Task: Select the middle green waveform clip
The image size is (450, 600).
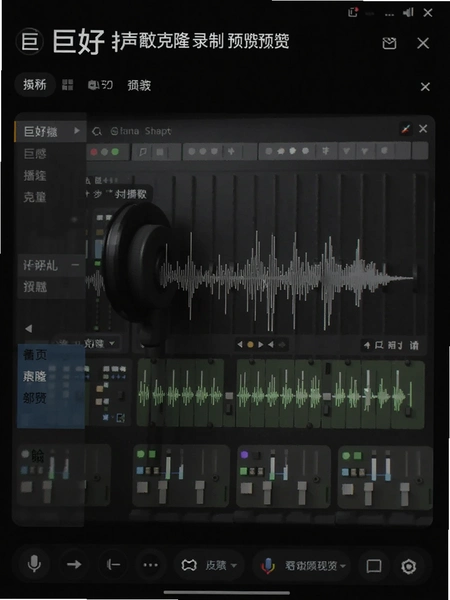Action: pyautogui.click(x=279, y=393)
